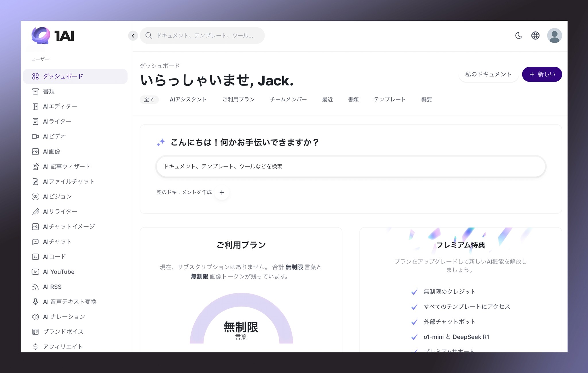Open the AI YouTube tool
Image resolution: width=588 pixels, height=373 pixels.
point(59,272)
